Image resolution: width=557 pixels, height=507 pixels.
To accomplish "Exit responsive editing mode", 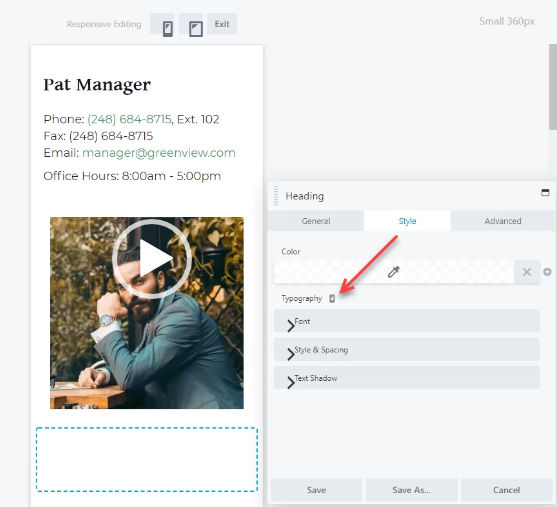I will (x=222, y=24).
